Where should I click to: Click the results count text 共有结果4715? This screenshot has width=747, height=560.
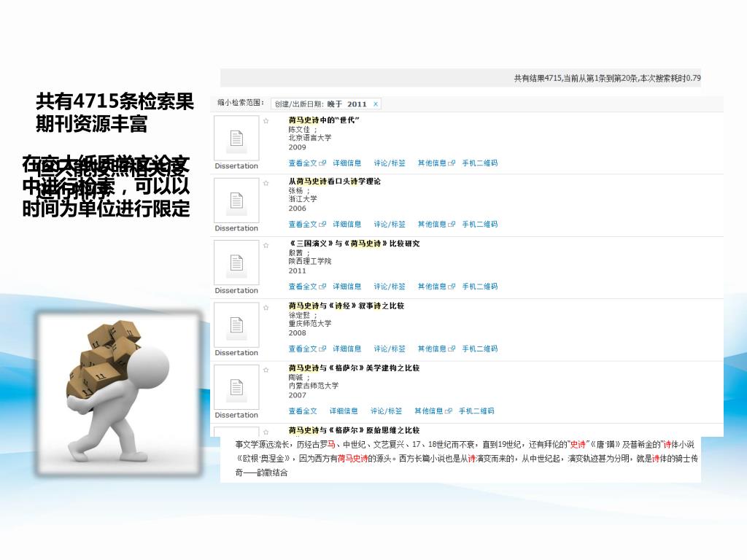538,78
